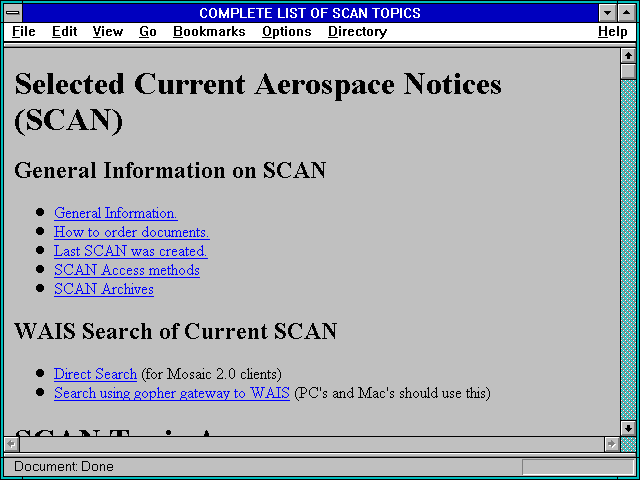Click the title 'COMPLETE LIST OF SCAN TOPICS'
The width and height of the screenshot is (640, 480).
(310, 13)
